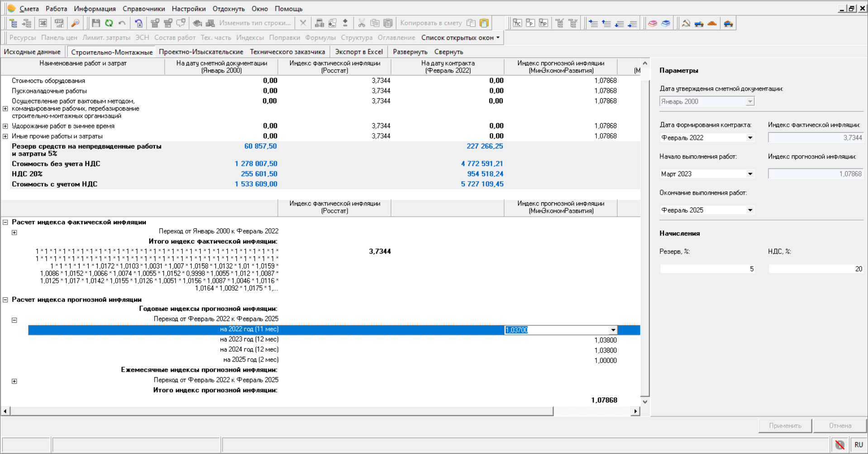Click the hammer and sickle labor icon
Image resolution: width=868 pixels, height=454 pixels.
click(686, 23)
